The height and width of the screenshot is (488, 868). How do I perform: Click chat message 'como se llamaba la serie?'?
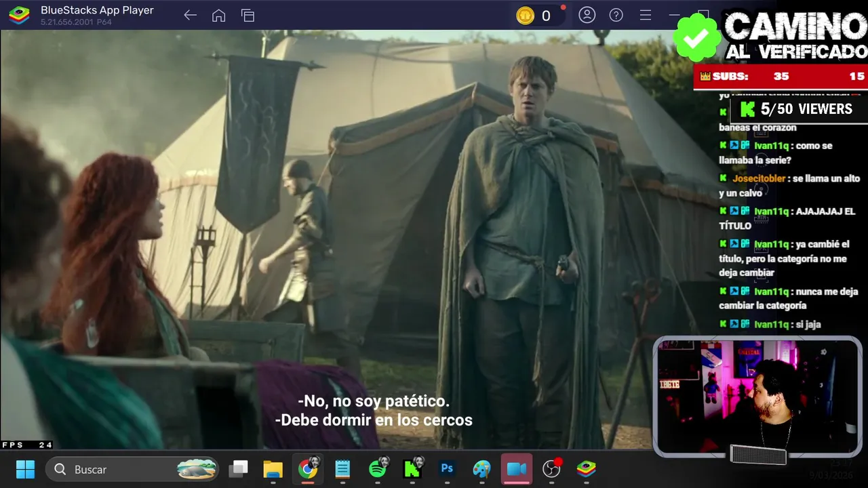776,153
